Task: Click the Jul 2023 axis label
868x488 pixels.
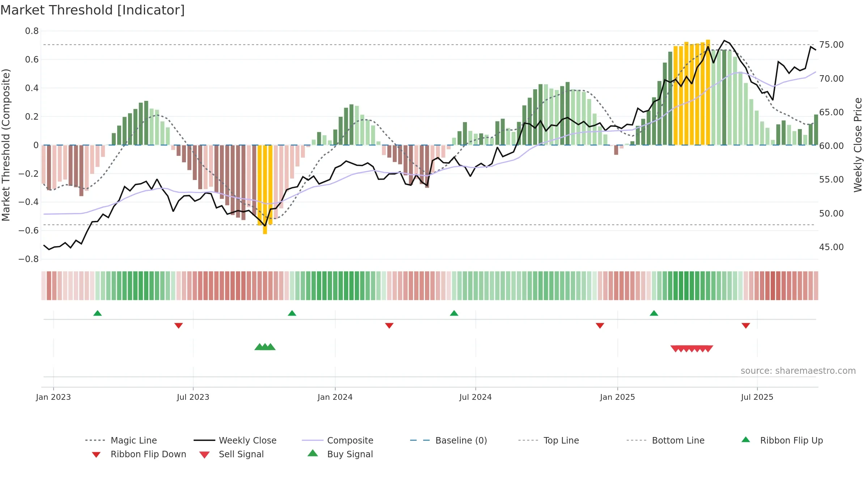Action: tap(193, 397)
